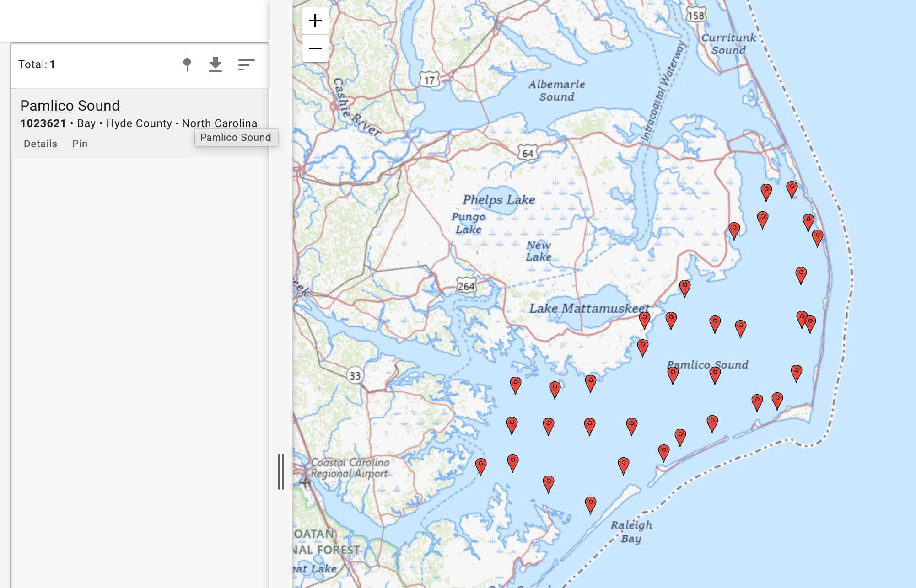
Task: Click the Lake Mattamuskeet map label
Action: [x=589, y=308]
